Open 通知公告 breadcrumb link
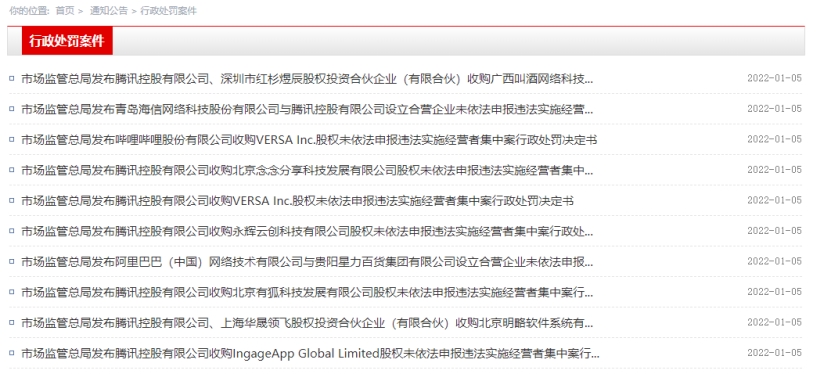This screenshot has height=374, width=831. tap(109, 11)
